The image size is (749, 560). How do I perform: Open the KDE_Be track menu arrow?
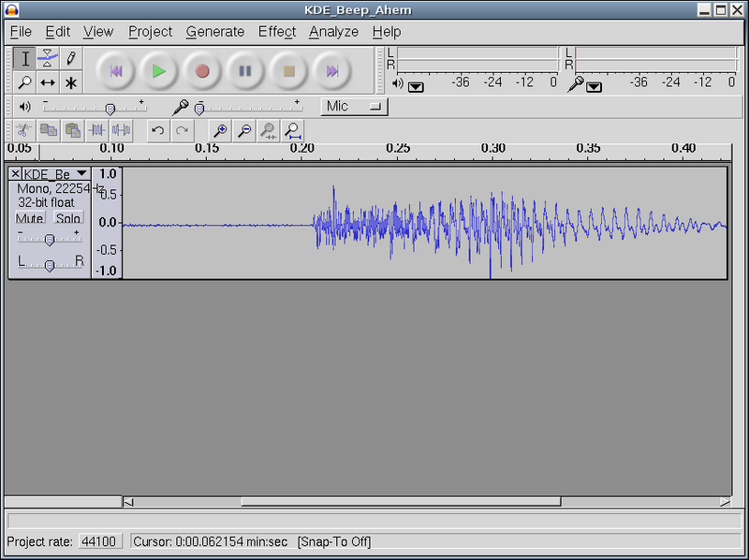pos(81,172)
